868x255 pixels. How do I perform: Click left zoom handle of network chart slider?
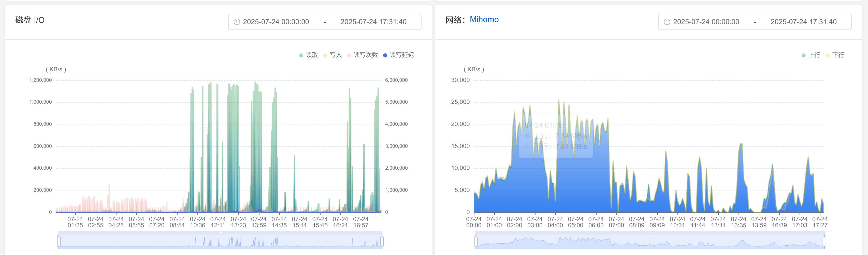pos(476,242)
